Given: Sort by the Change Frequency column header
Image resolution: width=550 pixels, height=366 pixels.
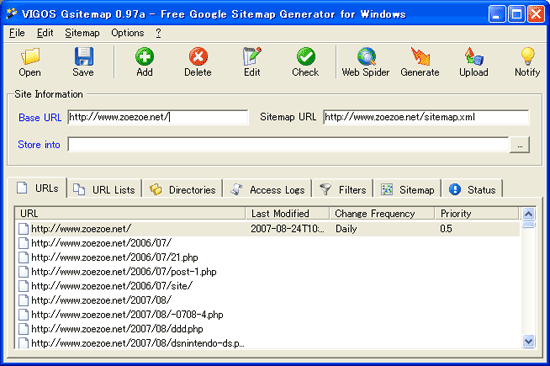Looking at the screenshot, I should [383, 213].
